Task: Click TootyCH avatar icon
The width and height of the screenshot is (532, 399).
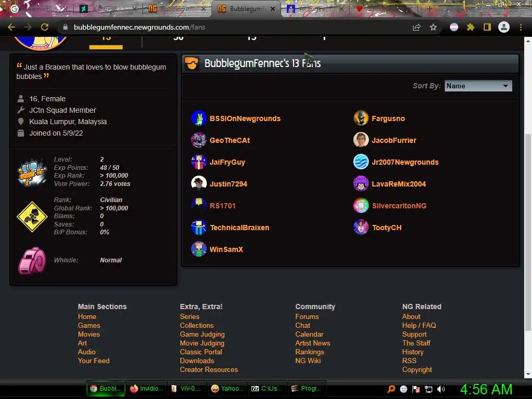Action: (361, 228)
